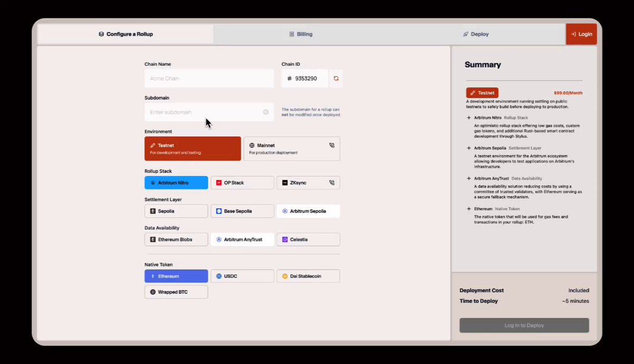The height and width of the screenshot is (364, 634).
Task: Click the globe icon on Mainnet option
Action: pos(252,145)
